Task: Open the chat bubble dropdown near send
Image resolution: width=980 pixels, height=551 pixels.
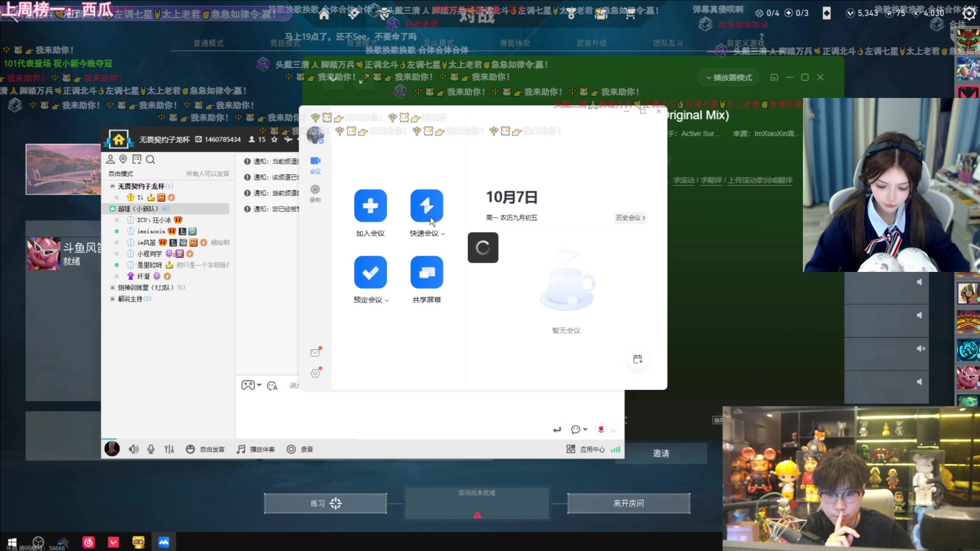Action: (579, 430)
